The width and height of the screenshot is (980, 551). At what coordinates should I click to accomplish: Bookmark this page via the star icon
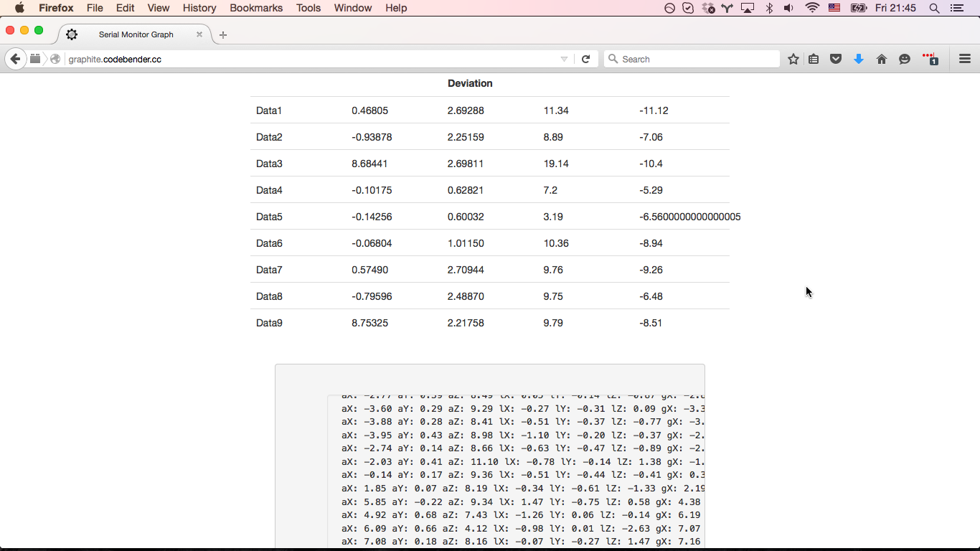pyautogui.click(x=793, y=59)
